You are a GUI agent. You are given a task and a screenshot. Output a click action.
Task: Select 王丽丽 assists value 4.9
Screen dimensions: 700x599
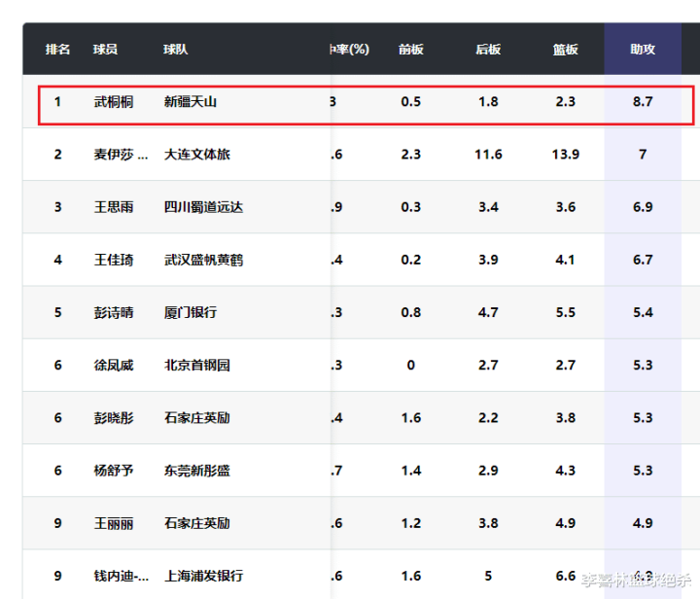[x=643, y=523]
